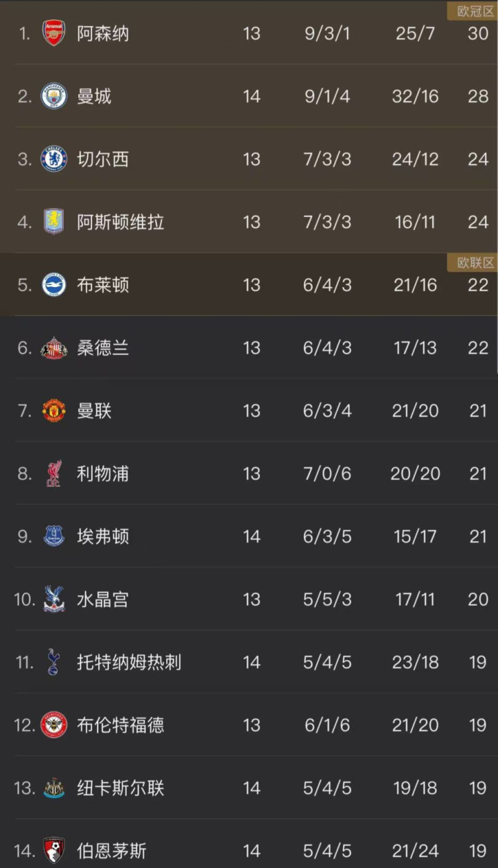
Task: Open Crystal Palace via its crest
Action: tap(54, 599)
